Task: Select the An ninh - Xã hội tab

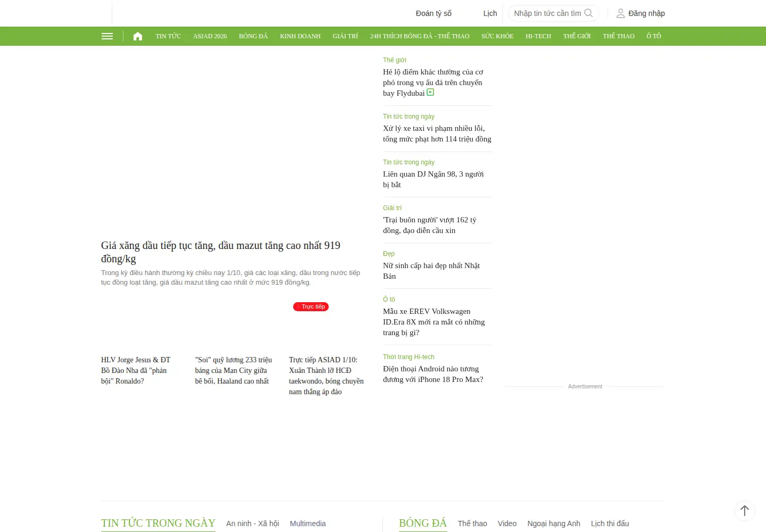Action: (x=253, y=523)
